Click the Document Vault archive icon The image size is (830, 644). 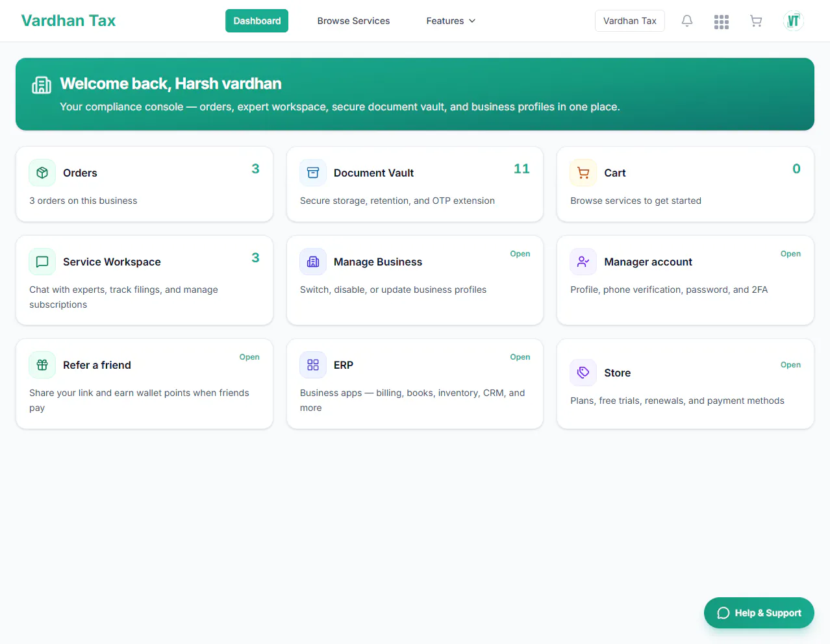313,173
